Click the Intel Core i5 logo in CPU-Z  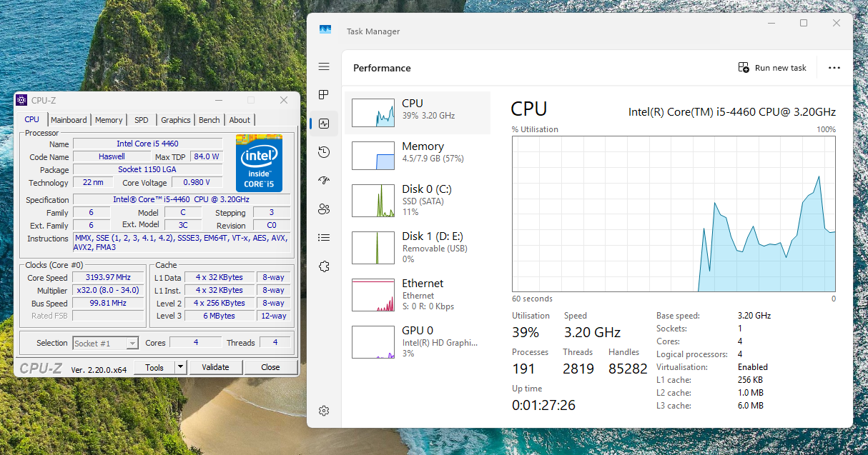pyautogui.click(x=259, y=162)
